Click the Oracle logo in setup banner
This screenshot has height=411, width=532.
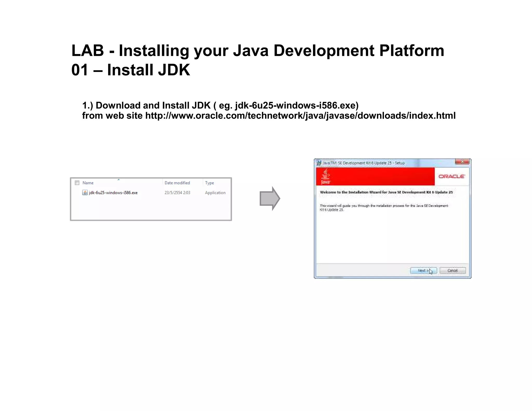point(451,176)
